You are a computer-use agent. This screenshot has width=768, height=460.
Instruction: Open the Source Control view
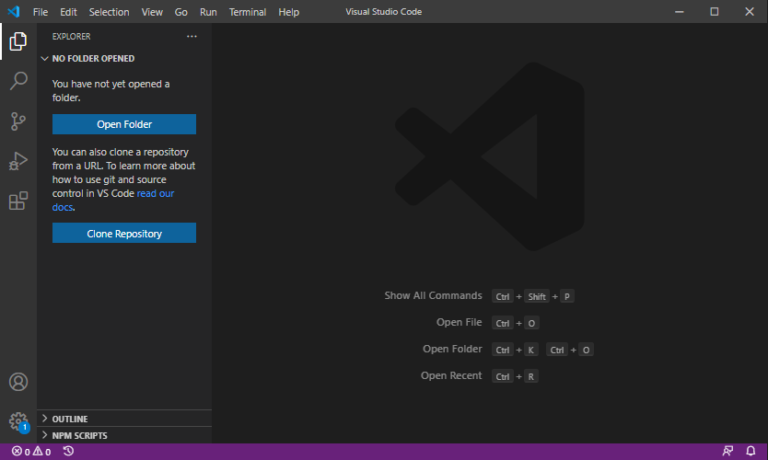click(x=18, y=121)
